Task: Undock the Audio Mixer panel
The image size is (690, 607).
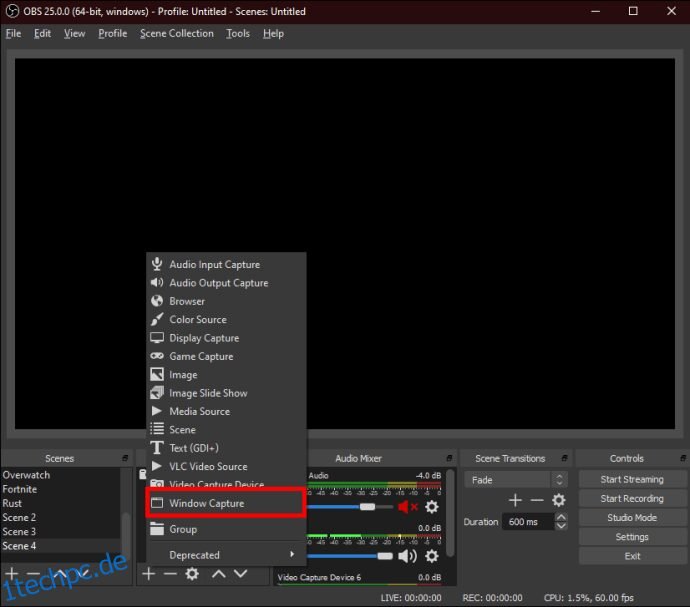Action: tap(449, 458)
